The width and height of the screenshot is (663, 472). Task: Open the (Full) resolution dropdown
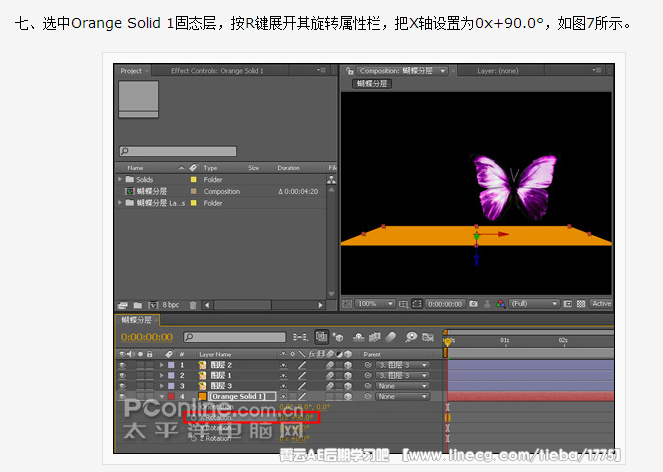click(x=534, y=304)
